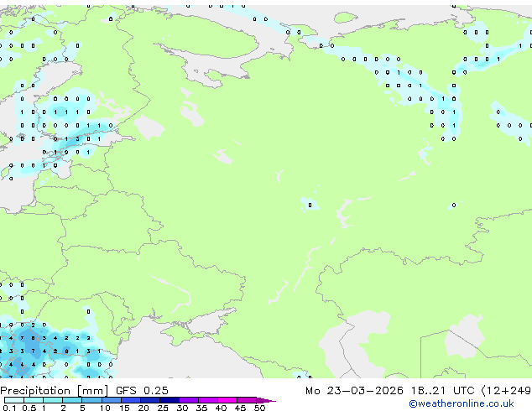Click the 2–5 mm legend color swatch

(72, 400)
